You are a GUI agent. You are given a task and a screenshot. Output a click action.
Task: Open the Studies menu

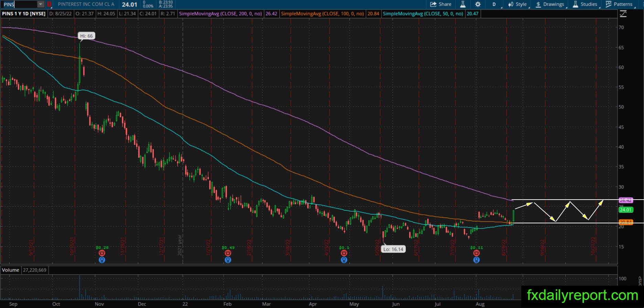coord(585,4)
